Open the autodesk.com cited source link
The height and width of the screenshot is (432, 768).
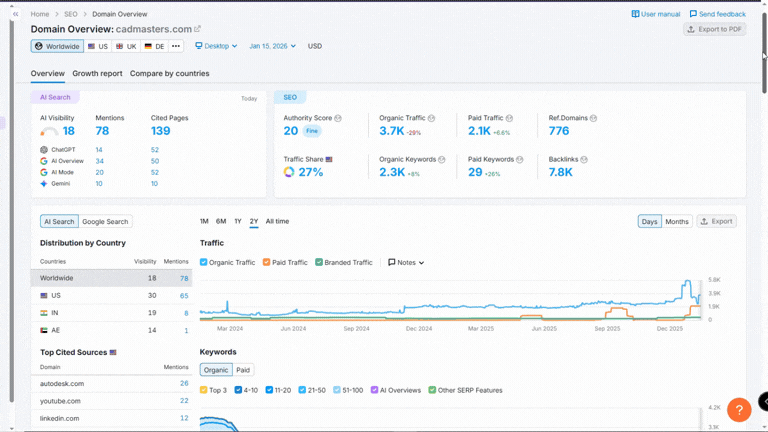(x=62, y=383)
